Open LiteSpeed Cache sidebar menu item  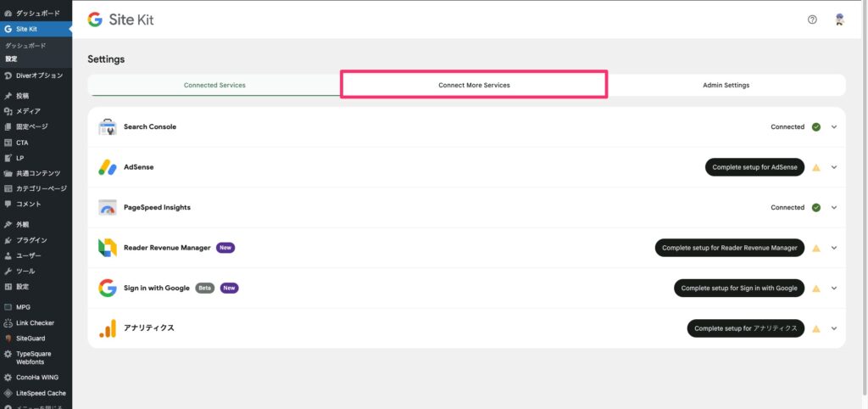(x=40, y=393)
